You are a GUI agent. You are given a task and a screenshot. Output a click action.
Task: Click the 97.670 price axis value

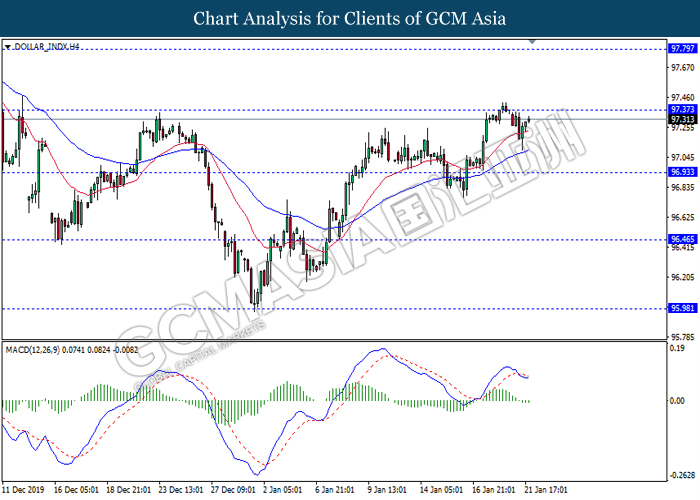pyautogui.click(x=683, y=68)
